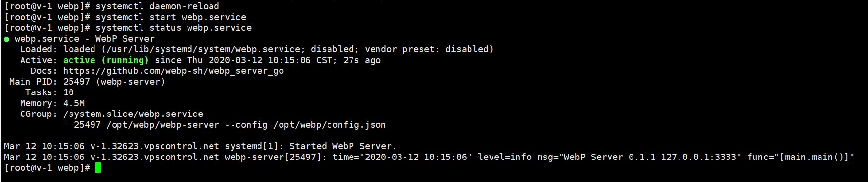Click the Memory value 4.5M
This screenshot has height=182, width=868.
click(x=74, y=103)
